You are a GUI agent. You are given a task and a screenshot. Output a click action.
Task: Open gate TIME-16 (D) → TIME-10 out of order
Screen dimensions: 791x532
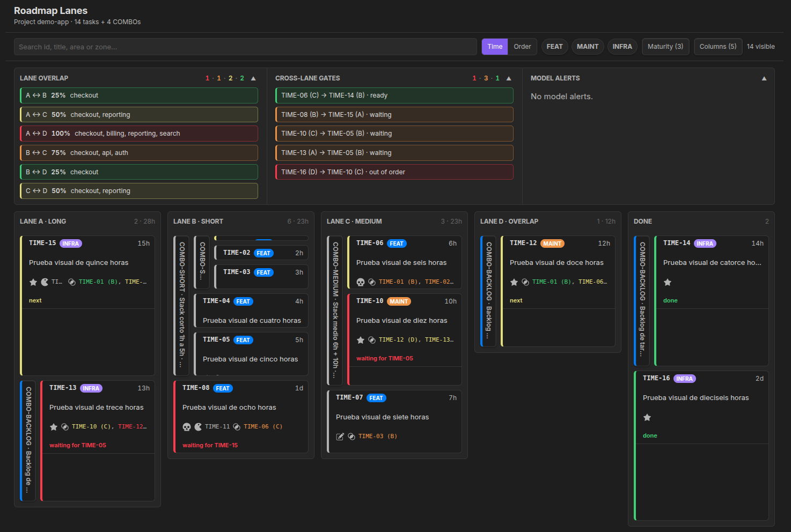(394, 172)
